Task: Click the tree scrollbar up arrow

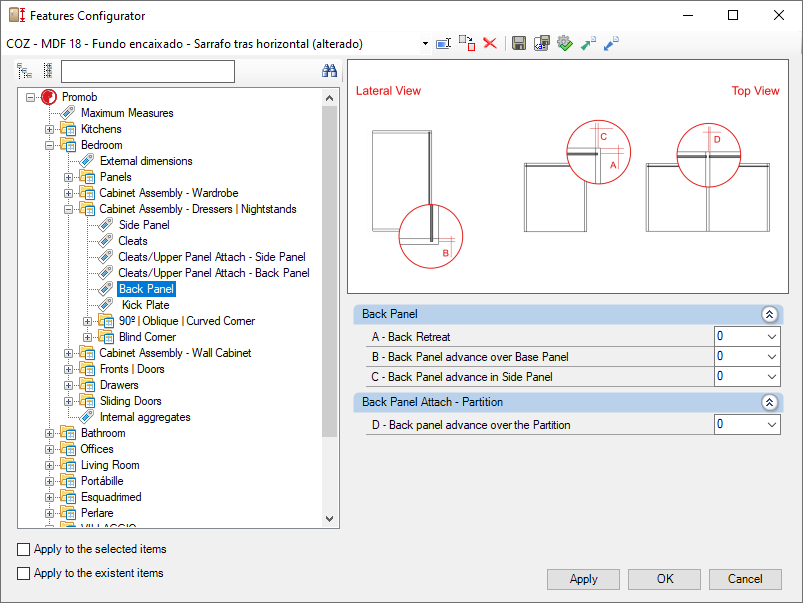Action: click(329, 98)
